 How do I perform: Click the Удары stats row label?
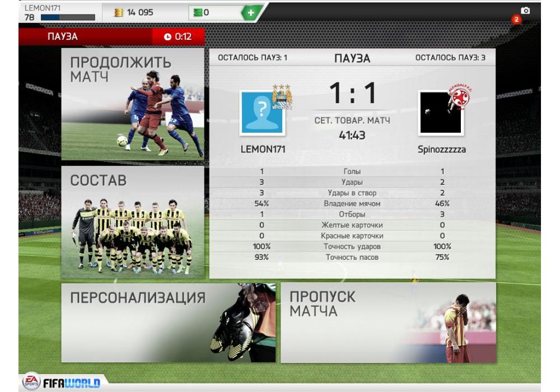tap(352, 183)
